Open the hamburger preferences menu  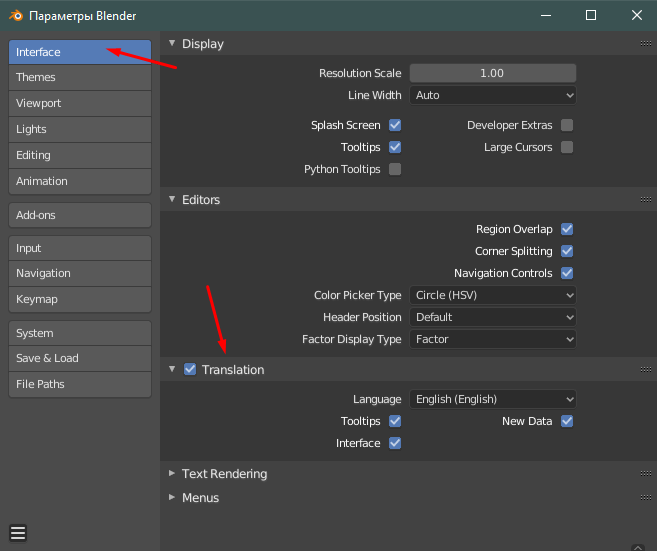[x=18, y=532]
